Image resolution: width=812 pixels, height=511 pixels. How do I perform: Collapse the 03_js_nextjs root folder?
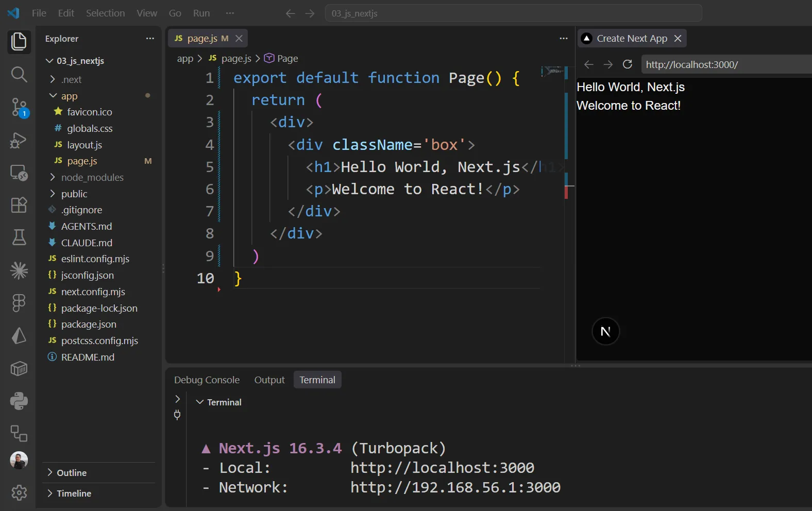point(49,61)
